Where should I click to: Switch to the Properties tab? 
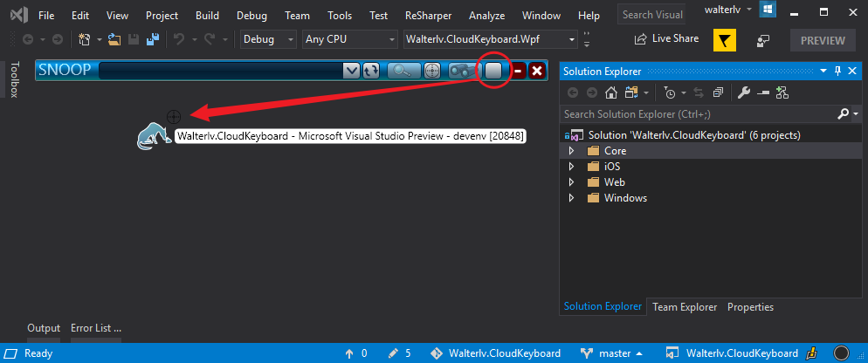point(750,306)
